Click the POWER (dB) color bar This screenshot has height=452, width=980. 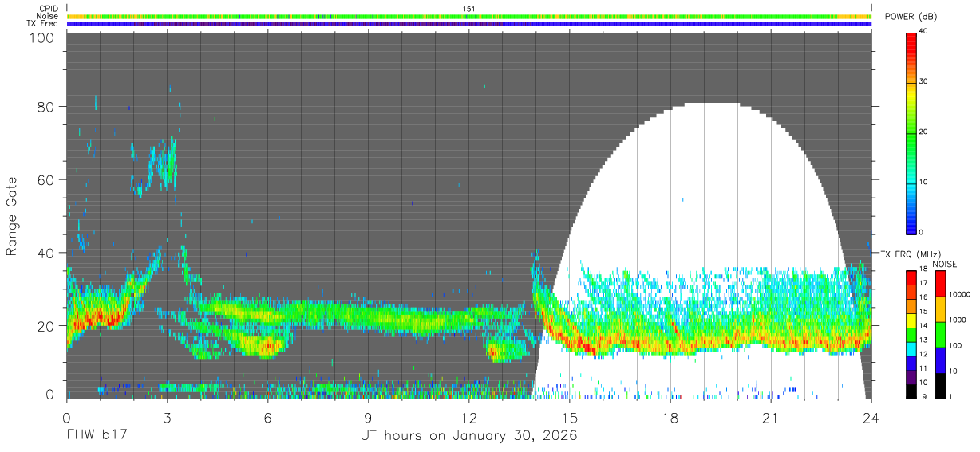pyautogui.click(x=911, y=132)
